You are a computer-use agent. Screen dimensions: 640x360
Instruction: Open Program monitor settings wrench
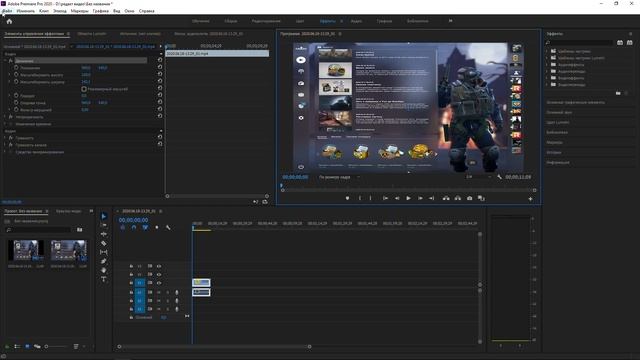[x=500, y=177]
